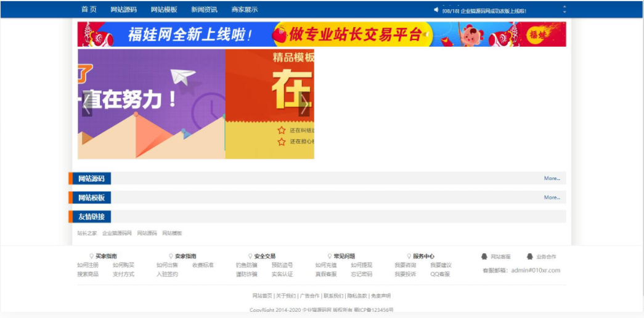Click the 福娃网全新上线 top banner
This screenshot has width=644, height=318.
[321, 35]
